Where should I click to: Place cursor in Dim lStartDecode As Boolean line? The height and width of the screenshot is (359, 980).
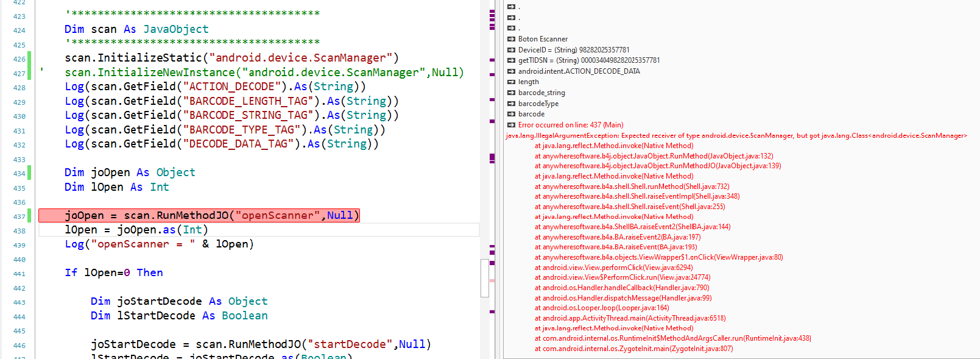pos(179,316)
